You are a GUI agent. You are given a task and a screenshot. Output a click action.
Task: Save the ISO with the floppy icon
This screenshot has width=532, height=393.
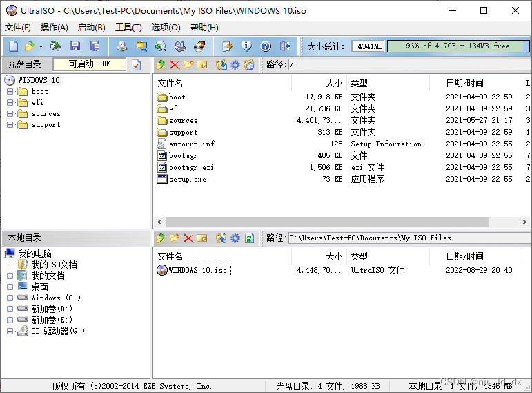[75, 46]
